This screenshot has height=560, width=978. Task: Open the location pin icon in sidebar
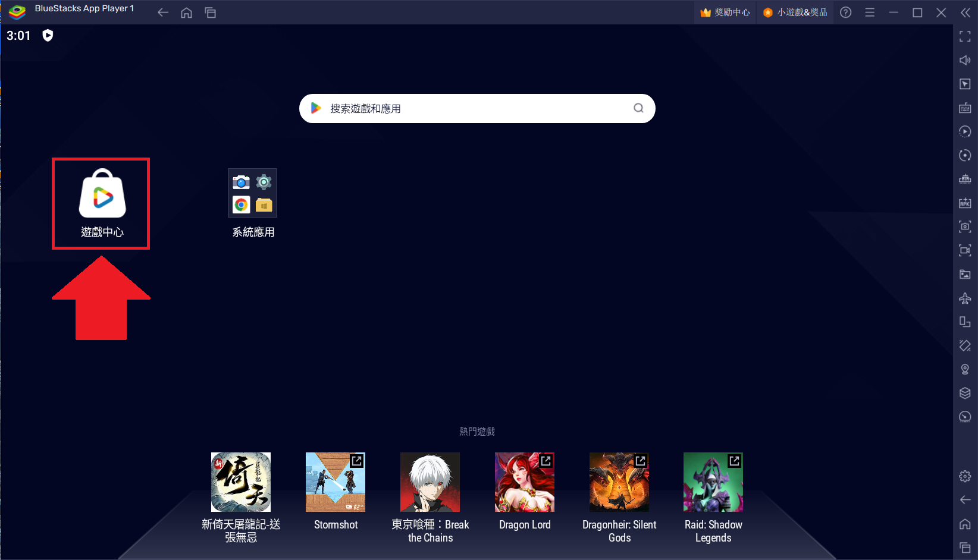965,369
